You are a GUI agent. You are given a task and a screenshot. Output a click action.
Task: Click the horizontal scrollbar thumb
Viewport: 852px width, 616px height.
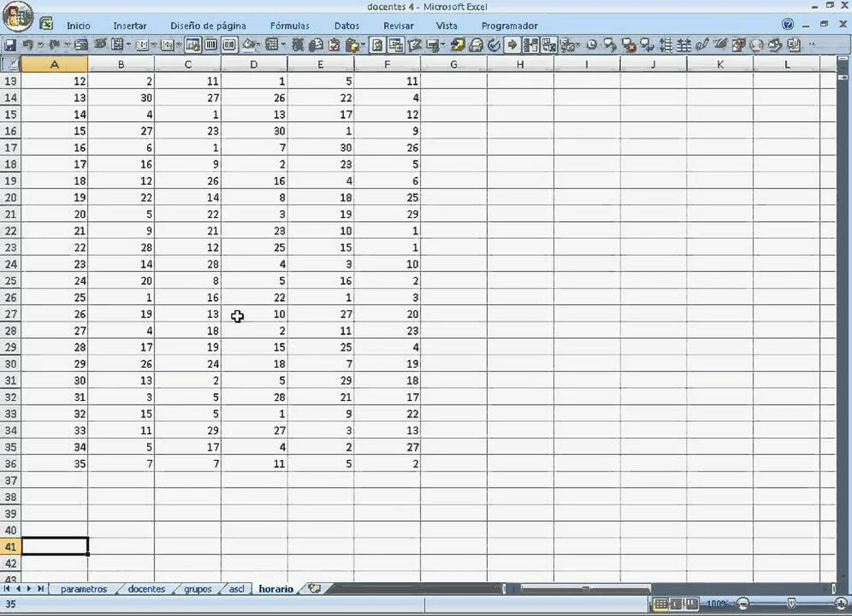[586, 589]
